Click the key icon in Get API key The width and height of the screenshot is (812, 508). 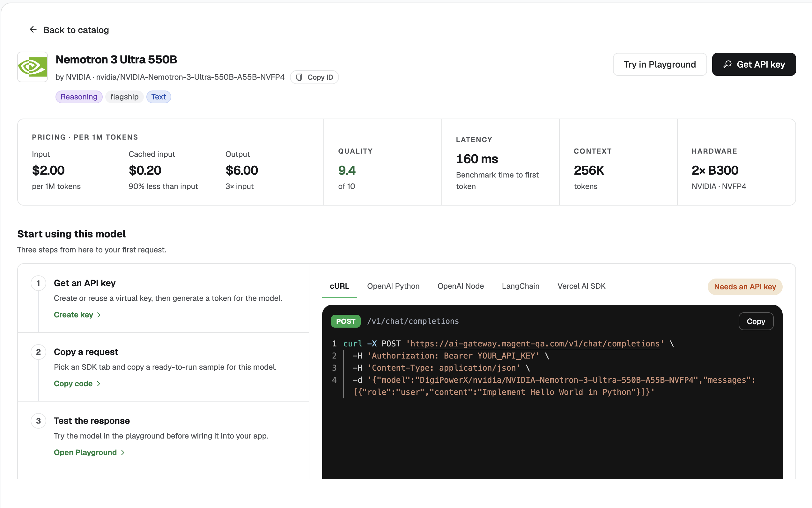pos(727,64)
